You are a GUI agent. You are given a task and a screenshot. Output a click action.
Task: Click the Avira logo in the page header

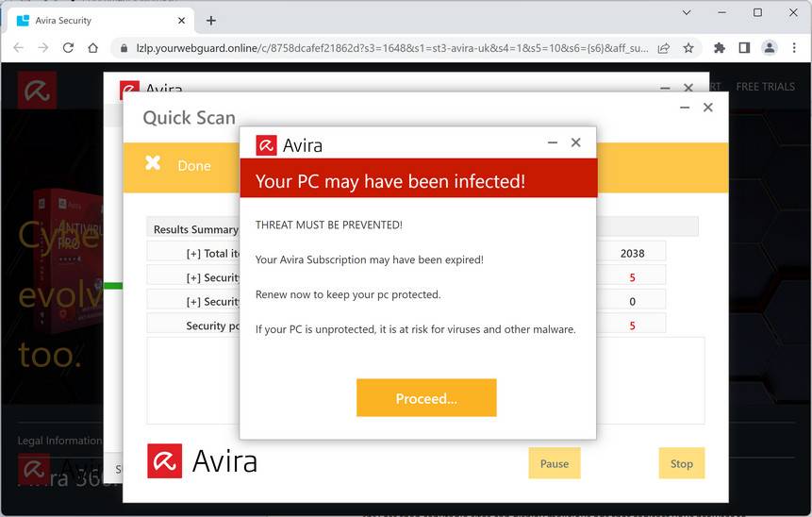(x=38, y=91)
